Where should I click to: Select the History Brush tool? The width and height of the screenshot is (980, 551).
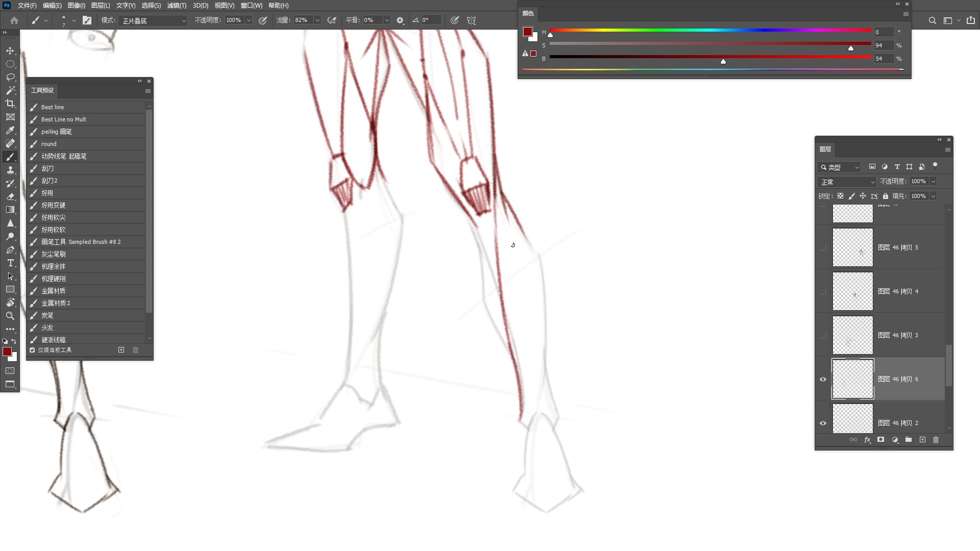click(x=10, y=184)
